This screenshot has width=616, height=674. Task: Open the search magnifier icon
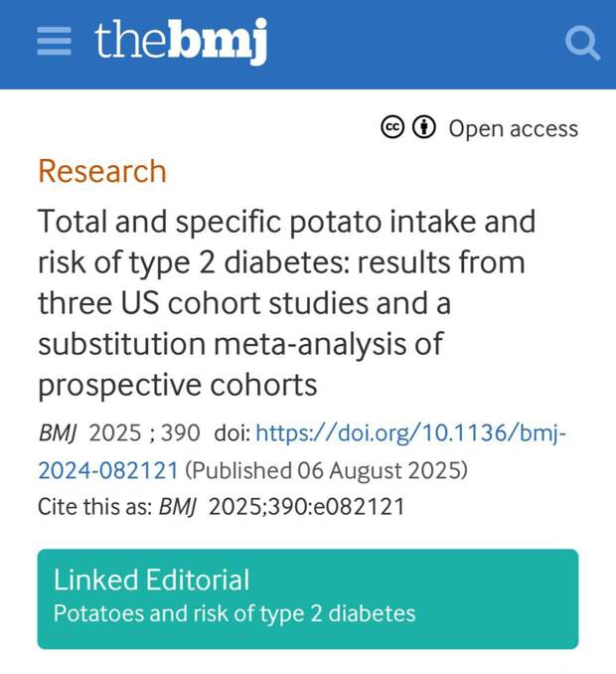(582, 43)
